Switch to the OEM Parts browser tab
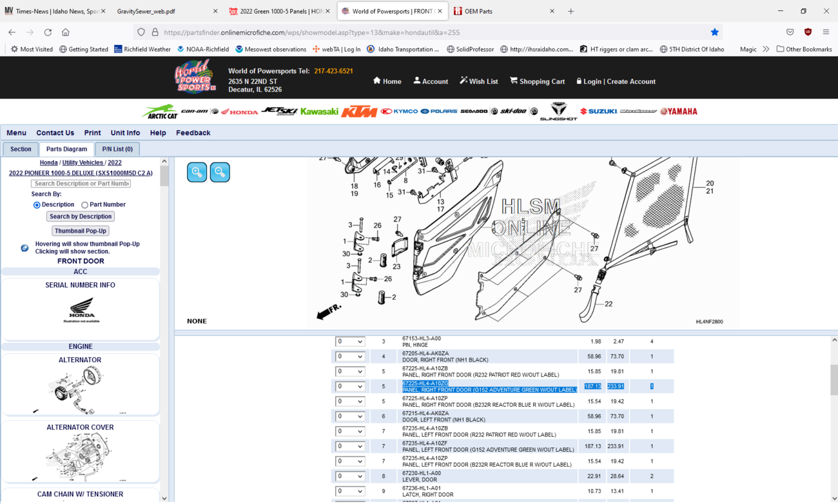This screenshot has width=838, height=504. coord(503,11)
